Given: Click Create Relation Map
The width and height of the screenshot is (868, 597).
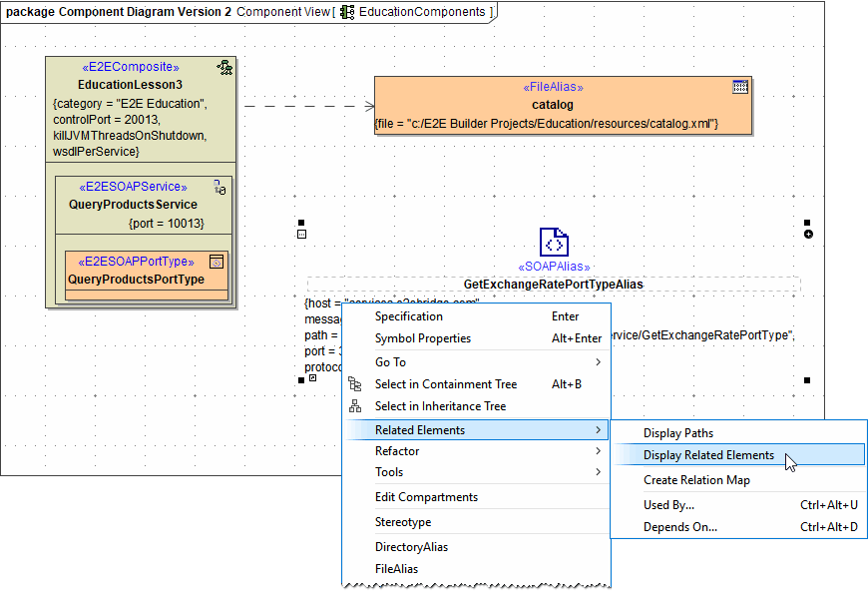Looking at the screenshot, I should tap(696, 480).
